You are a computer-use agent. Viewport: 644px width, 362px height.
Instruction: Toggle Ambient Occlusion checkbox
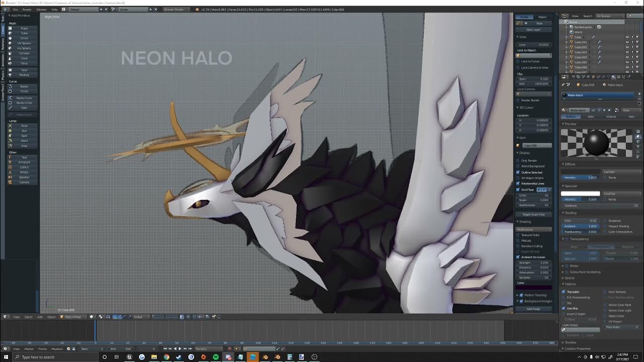click(x=518, y=257)
